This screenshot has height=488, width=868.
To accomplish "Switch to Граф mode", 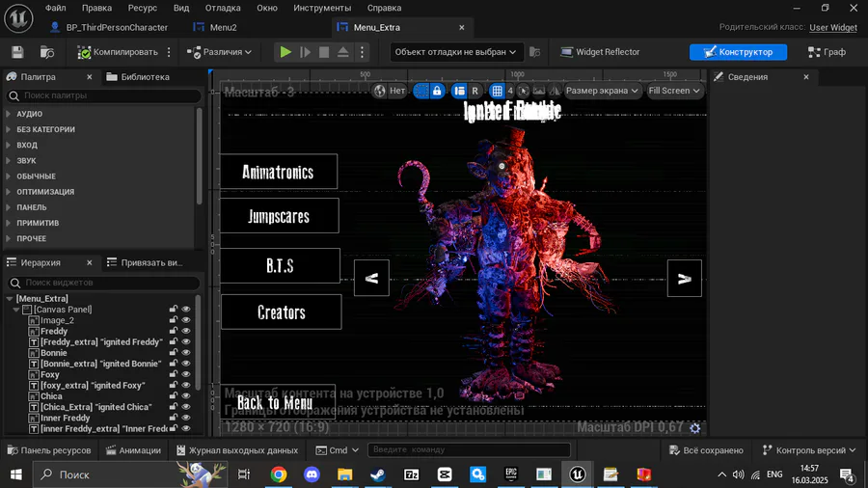I will (827, 52).
